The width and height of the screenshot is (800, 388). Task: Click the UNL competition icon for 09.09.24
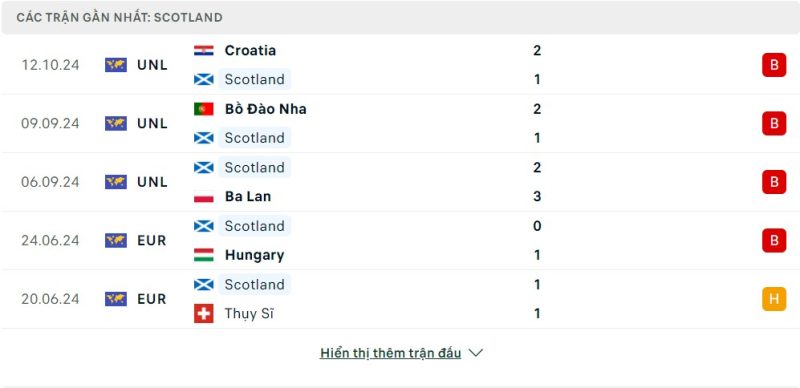coord(116,124)
